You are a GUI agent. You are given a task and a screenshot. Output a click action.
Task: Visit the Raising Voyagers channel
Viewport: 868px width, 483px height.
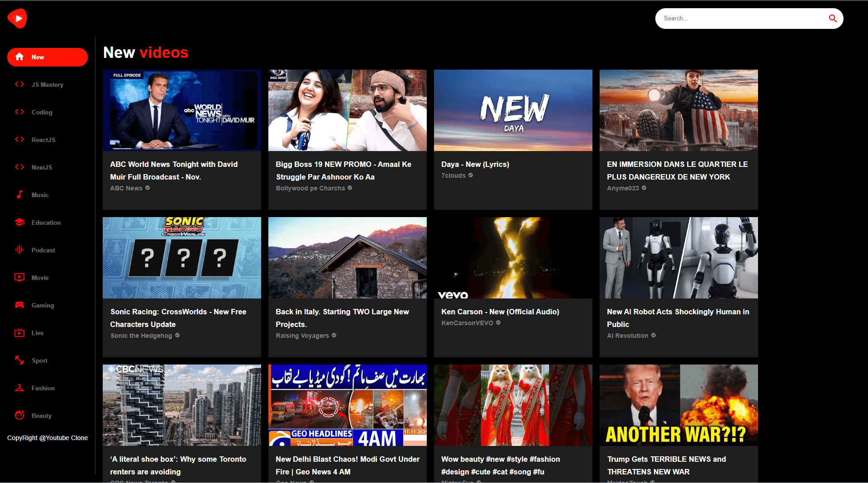pyautogui.click(x=302, y=336)
